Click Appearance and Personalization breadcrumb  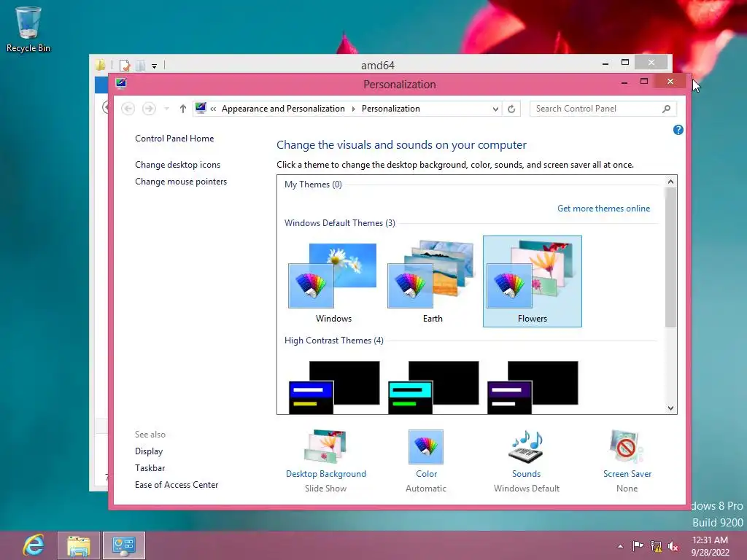(x=283, y=109)
